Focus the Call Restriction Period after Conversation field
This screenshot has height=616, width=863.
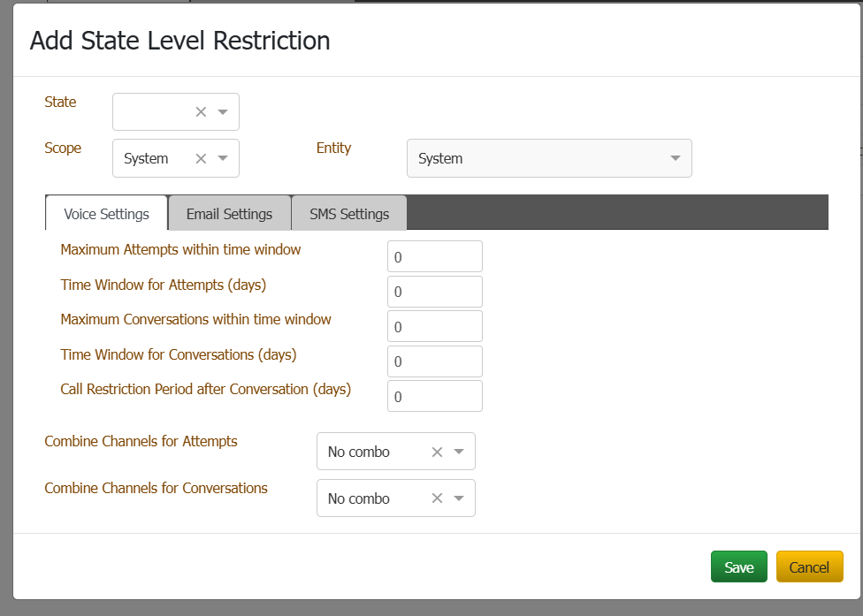434,397
